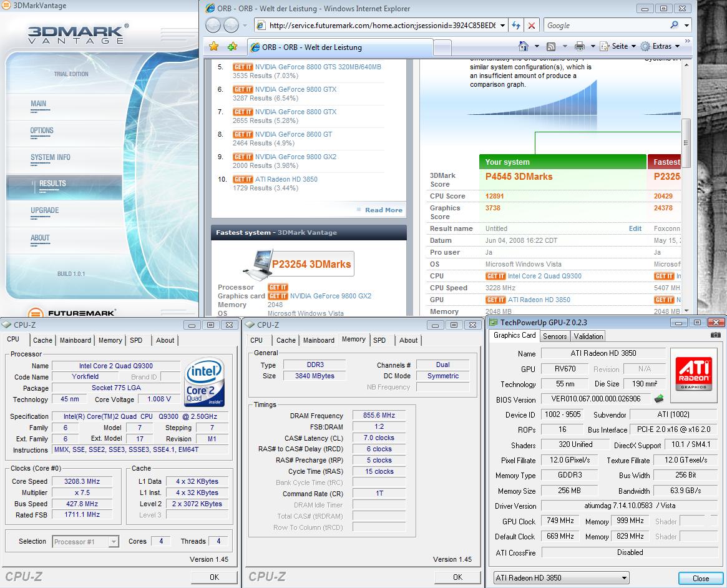Screen dimensions: 727x588
Task: Click the GPU Clock value 749 MHz
Action: pyautogui.click(x=560, y=521)
